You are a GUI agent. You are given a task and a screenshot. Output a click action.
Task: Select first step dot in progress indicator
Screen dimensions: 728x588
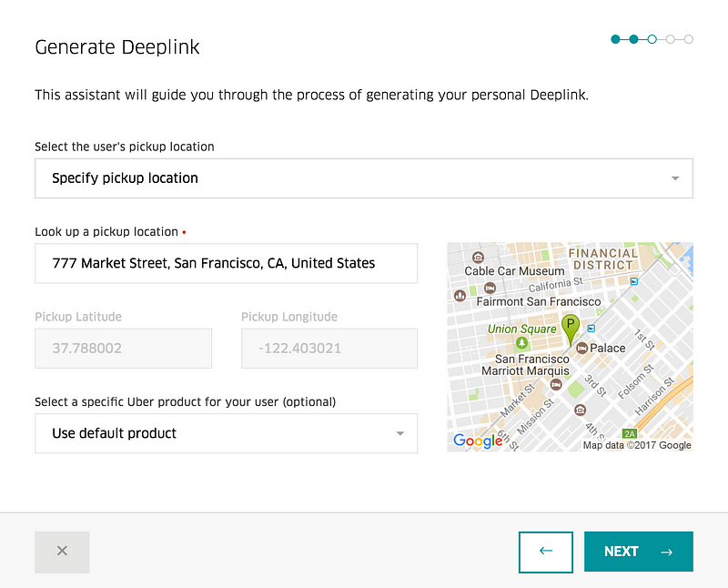616,39
